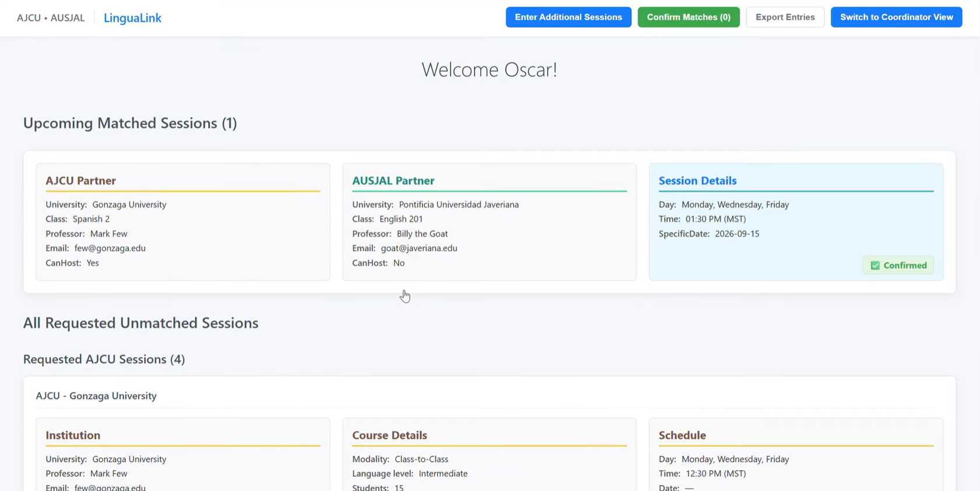The width and height of the screenshot is (980, 491).
Task: Toggle the Confirmed checkbox icon
Action: coord(875,266)
